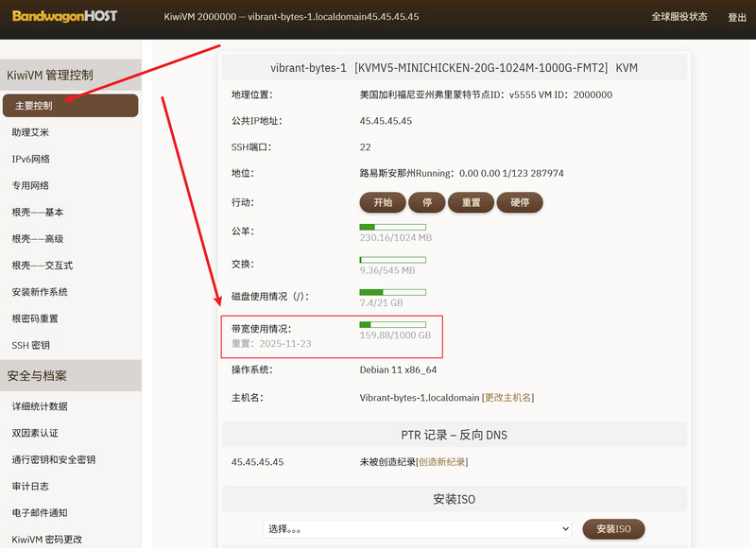The width and height of the screenshot is (756, 550).
Task: Click 创造新纪录 PTR link
Action: pos(442,462)
